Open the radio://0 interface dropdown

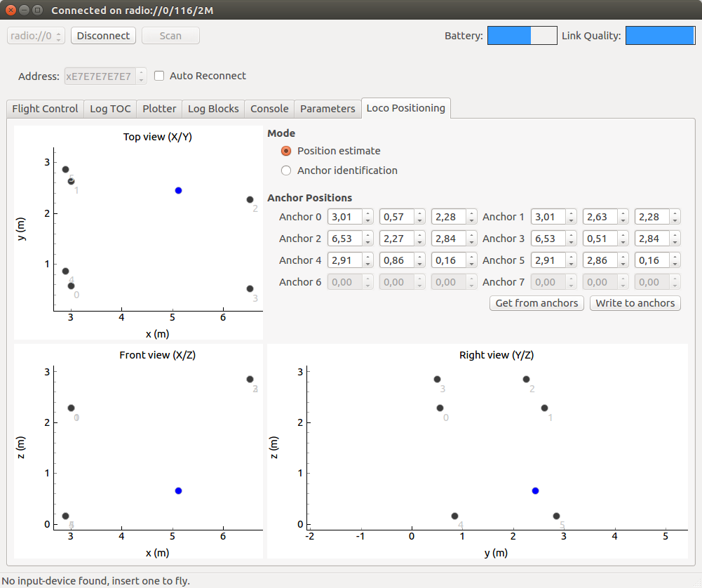(x=36, y=36)
